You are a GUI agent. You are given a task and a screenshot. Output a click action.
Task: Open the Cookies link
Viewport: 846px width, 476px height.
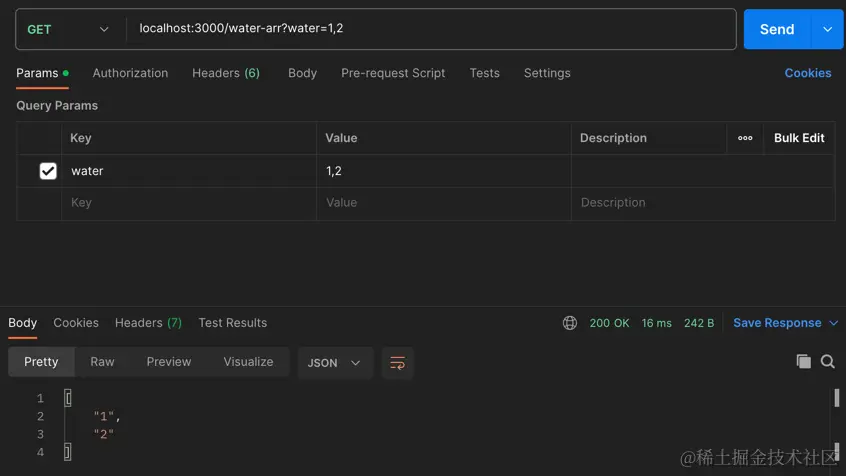click(x=808, y=73)
